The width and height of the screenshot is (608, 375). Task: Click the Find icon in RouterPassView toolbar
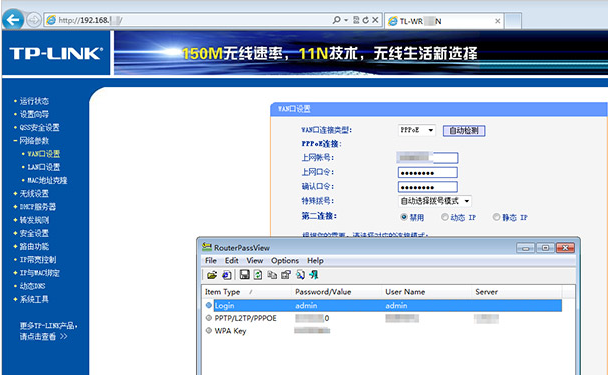pyautogui.click(x=300, y=275)
